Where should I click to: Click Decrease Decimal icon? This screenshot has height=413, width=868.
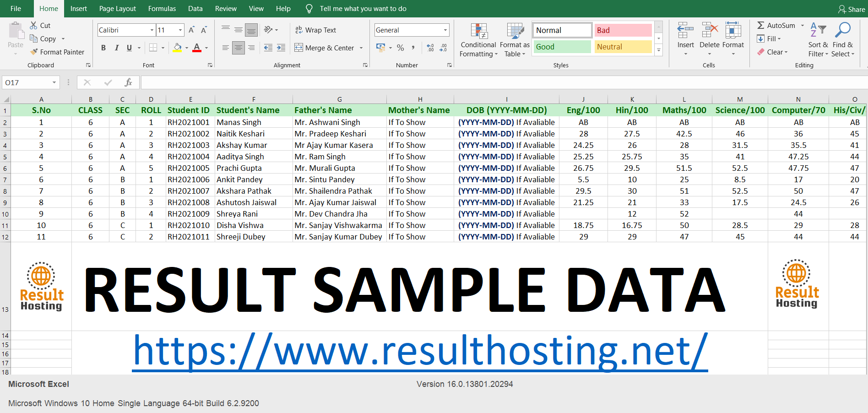tap(443, 48)
